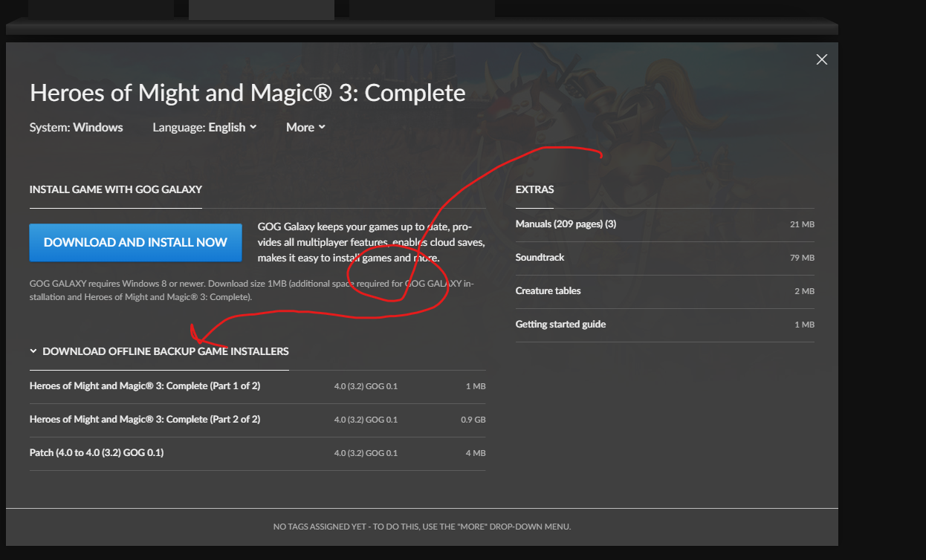Open the More drop-down menu
Viewport: 926px width, 560px height.
pyautogui.click(x=305, y=127)
